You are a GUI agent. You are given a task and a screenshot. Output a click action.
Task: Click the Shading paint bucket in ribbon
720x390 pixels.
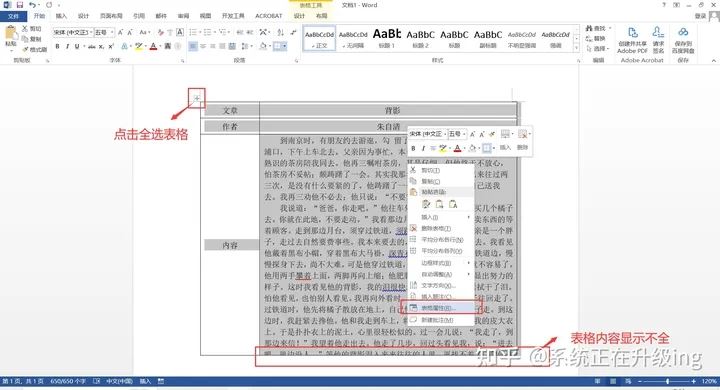pyautogui.click(x=263, y=46)
